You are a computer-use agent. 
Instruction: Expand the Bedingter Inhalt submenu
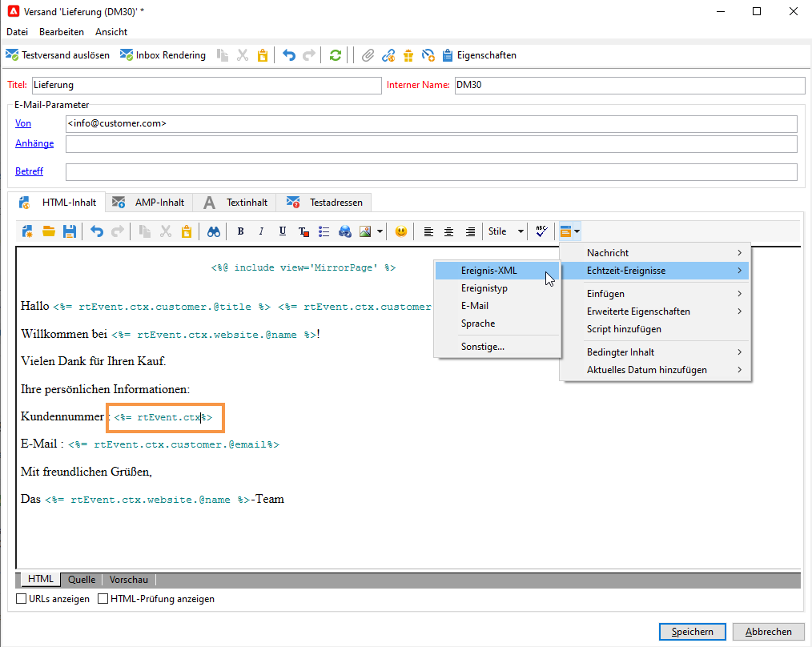(x=656, y=352)
